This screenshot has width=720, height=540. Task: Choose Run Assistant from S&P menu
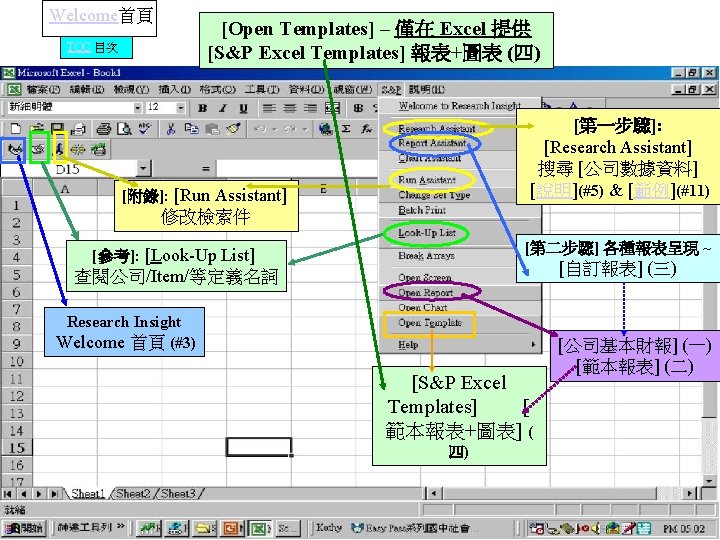pos(427,180)
